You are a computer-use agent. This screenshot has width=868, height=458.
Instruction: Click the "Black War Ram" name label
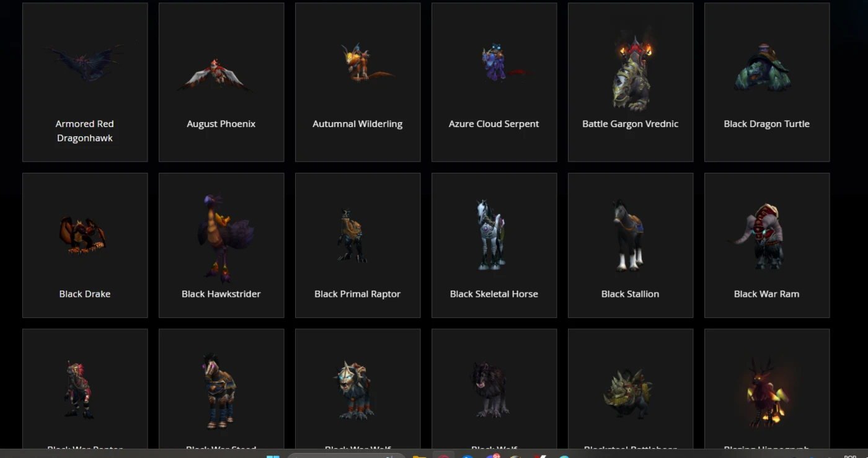pyautogui.click(x=767, y=294)
